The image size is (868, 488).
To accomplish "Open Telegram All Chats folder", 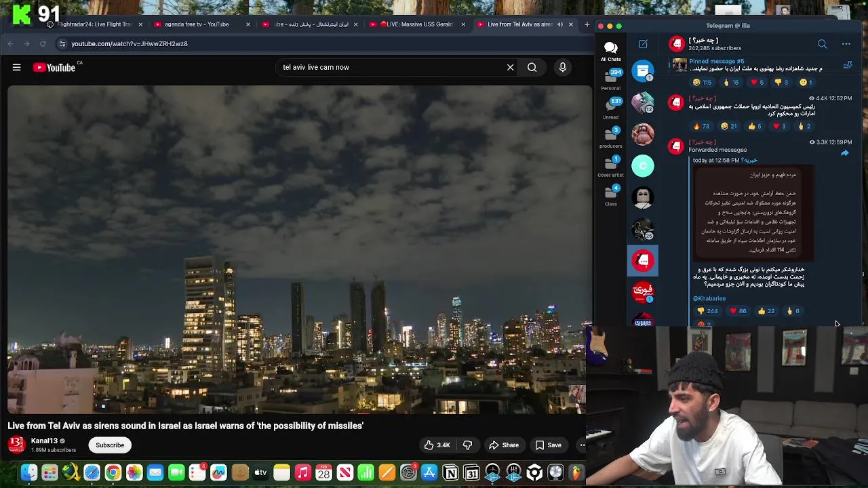I will pyautogui.click(x=610, y=51).
